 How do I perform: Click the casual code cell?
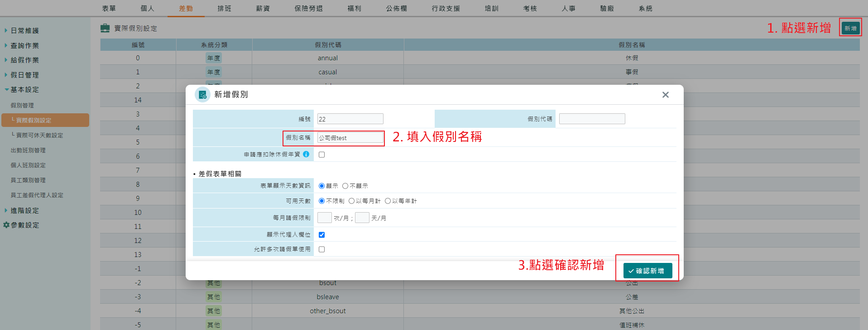point(328,72)
